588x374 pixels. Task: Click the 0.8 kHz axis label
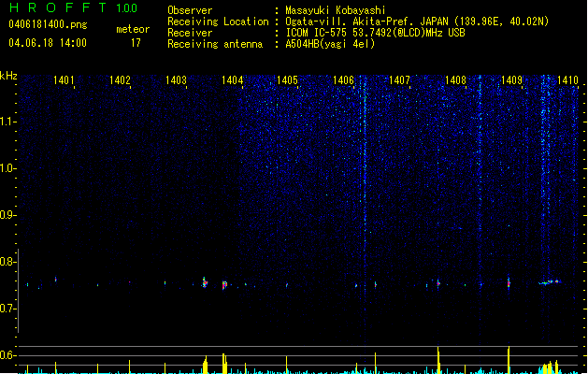[x=7, y=262]
